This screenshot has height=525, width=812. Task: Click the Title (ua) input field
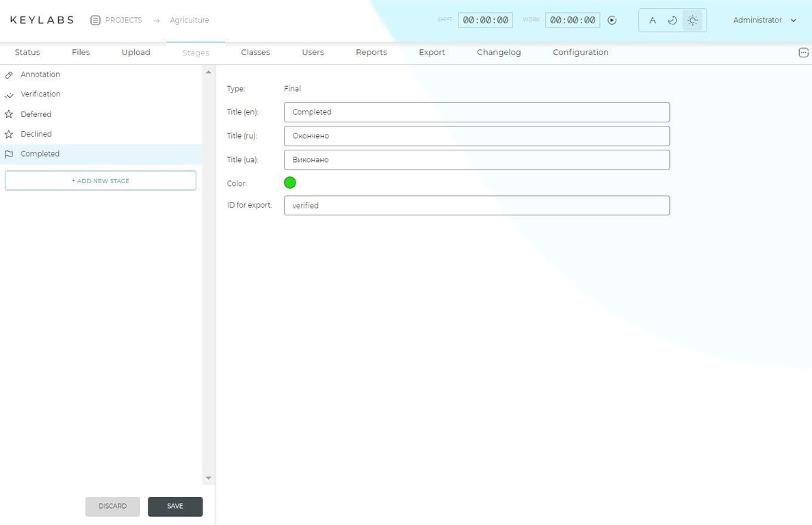[x=476, y=160]
